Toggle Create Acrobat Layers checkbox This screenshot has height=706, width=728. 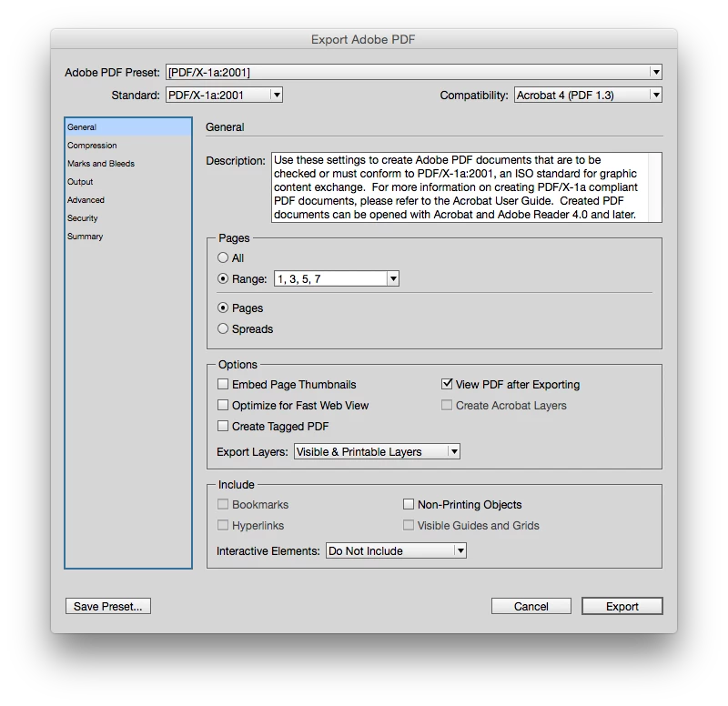[x=447, y=405]
